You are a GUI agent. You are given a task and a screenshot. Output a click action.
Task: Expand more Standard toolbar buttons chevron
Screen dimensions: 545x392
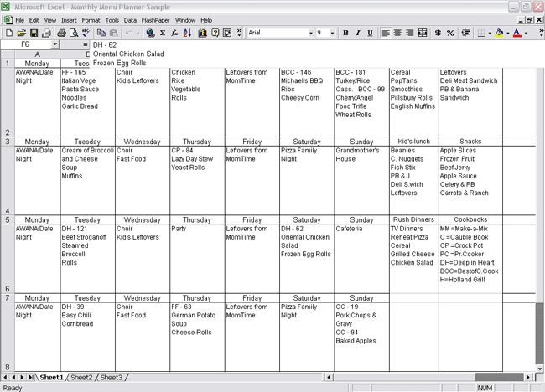coord(240,33)
